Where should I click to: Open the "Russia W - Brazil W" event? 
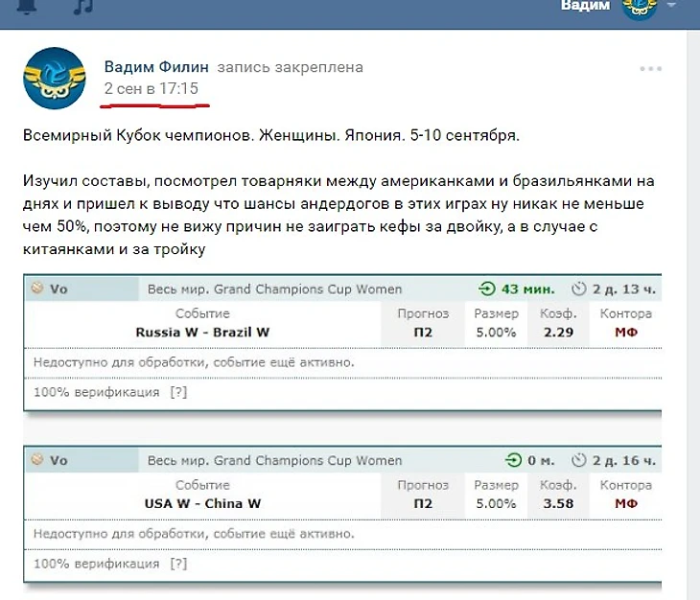(202, 332)
